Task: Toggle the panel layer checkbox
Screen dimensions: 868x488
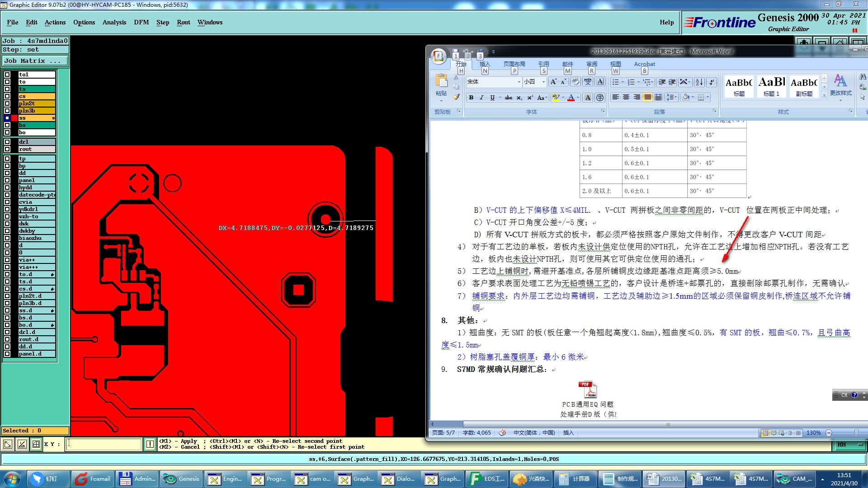Action: click(x=7, y=180)
